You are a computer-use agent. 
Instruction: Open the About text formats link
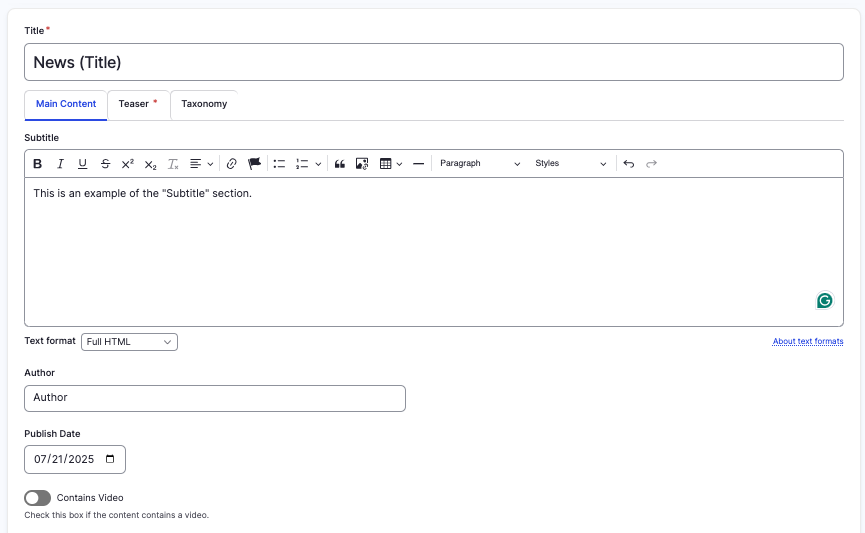(x=807, y=342)
